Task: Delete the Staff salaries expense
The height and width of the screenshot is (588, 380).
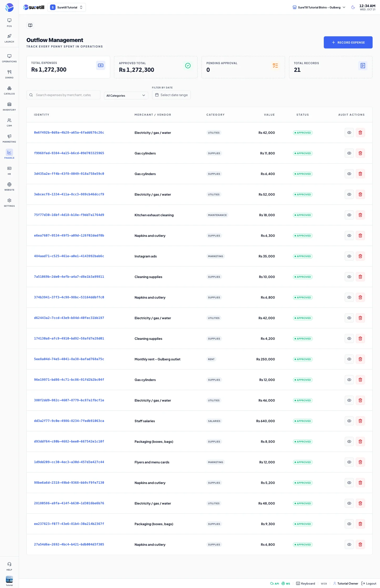Action: pyautogui.click(x=360, y=421)
